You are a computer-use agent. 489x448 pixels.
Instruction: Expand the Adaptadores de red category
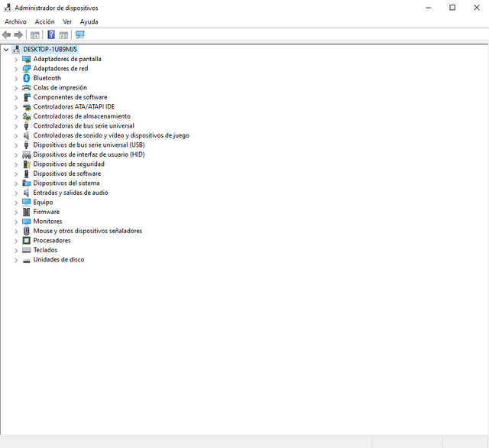pyautogui.click(x=16, y=69)
